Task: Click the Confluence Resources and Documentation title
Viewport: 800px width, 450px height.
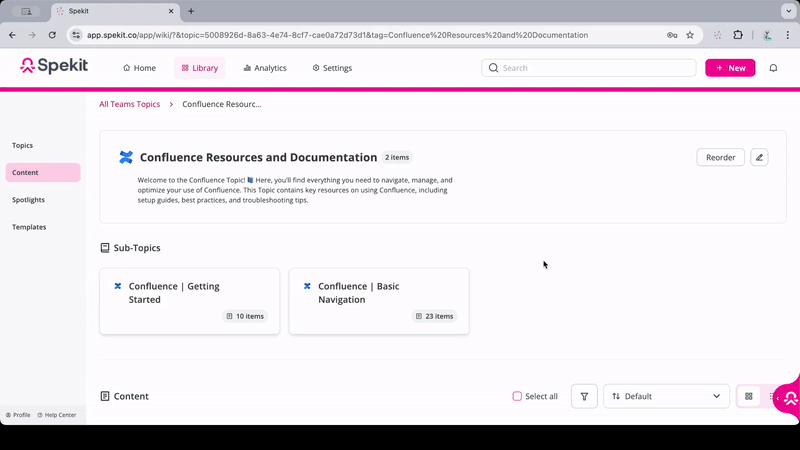Action: [x=258, y=157]
